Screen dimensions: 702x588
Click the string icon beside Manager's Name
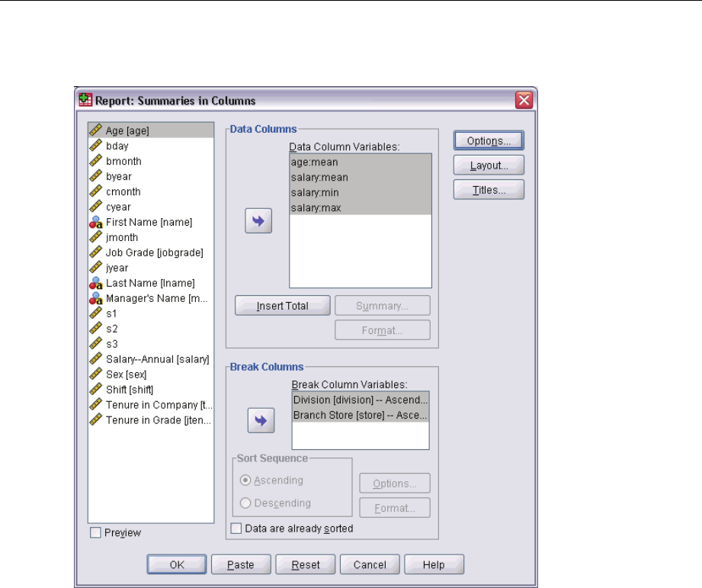coord(96,298)
